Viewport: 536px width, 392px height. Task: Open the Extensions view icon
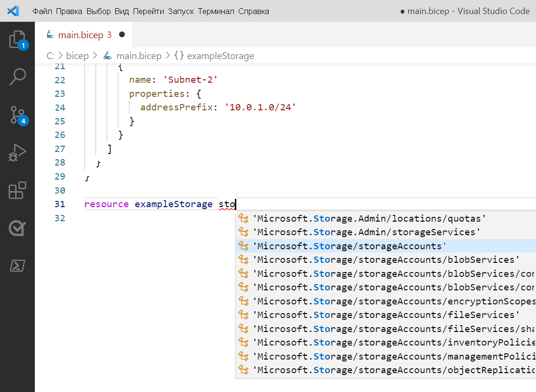pos(17,190)
